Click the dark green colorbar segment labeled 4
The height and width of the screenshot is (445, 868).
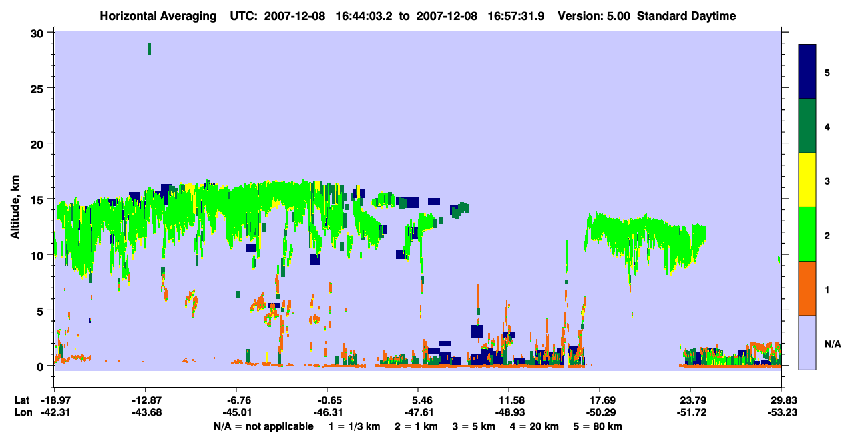tap(807, 126)
